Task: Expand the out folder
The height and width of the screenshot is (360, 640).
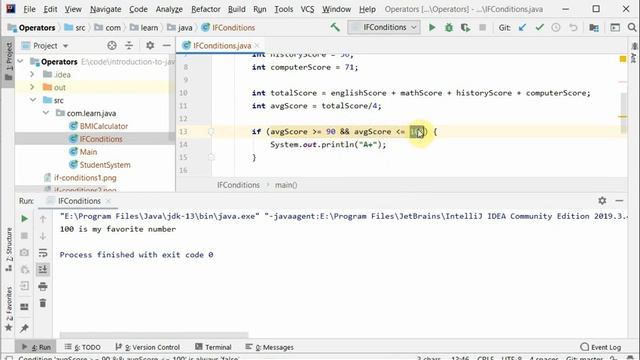Action: click(x=32, y=87)
